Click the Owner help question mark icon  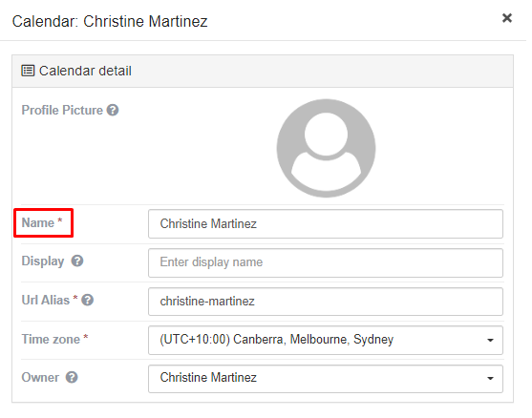(72, 377)
